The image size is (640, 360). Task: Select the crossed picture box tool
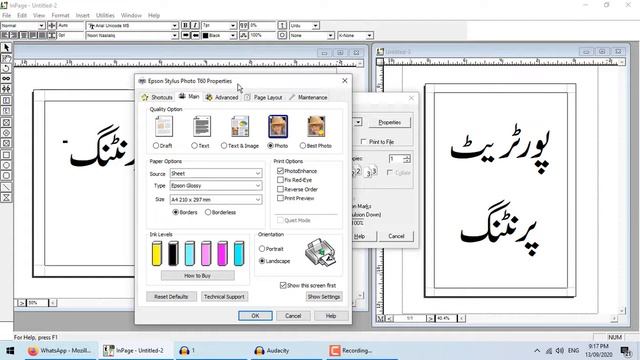(6, 122)
